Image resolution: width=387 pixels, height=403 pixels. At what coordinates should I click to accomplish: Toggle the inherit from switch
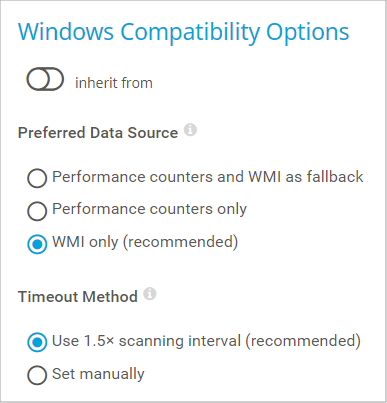click(45, 79)
